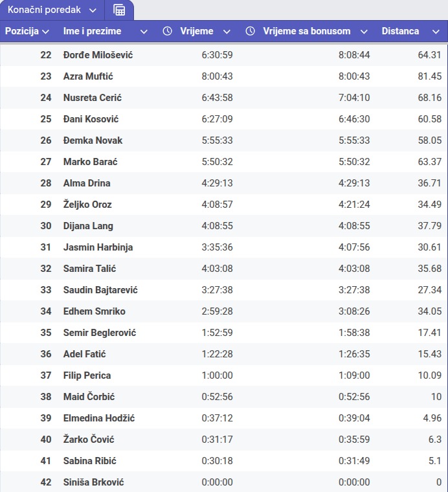Select the name Edhem Smriko
The image size is (448, 492).
(x=95, y=311)
